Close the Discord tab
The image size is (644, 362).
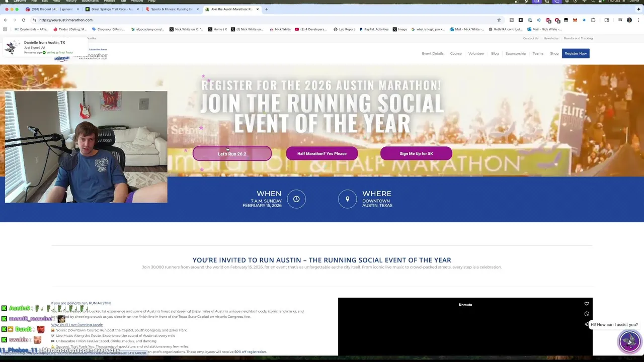tap(77, 9)
